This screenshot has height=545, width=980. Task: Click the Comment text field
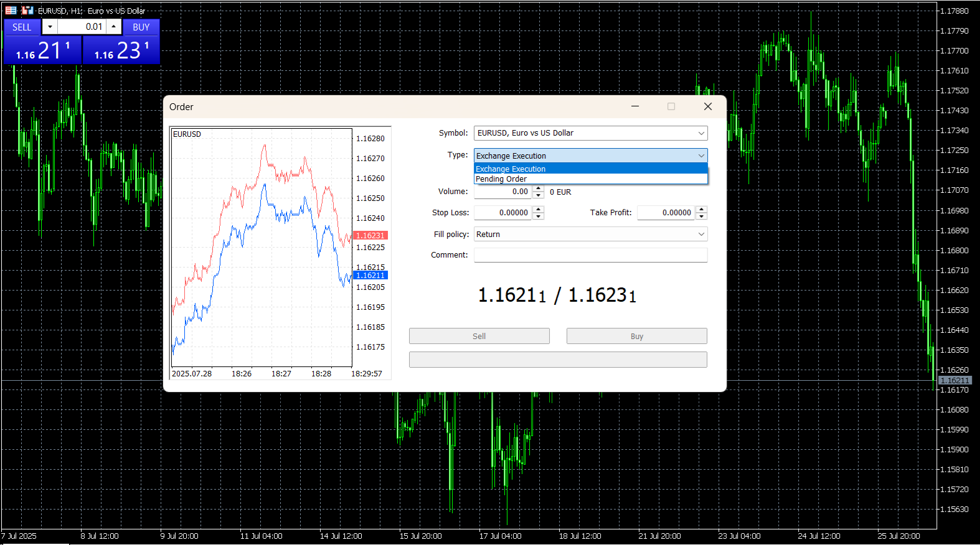click(x=591, y=255)
